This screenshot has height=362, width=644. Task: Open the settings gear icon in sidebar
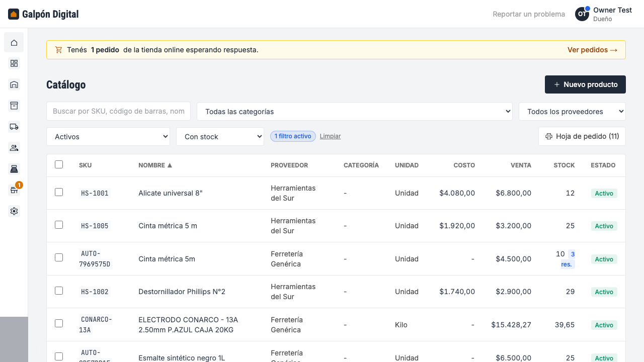14,211
